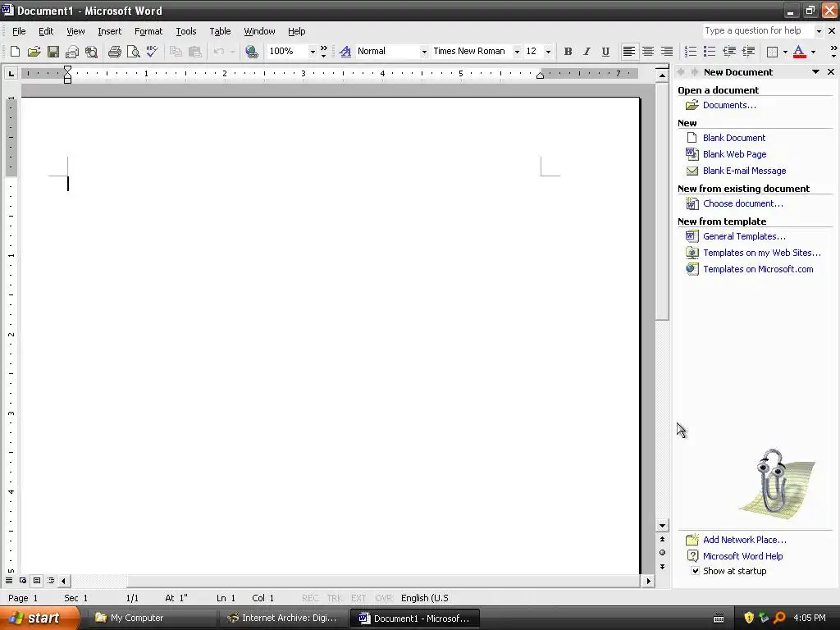The image size is (840, 630).
Task: Click the Insert Hyperlink globe icon
Action: pyautogui.click(x=252, y=52)
